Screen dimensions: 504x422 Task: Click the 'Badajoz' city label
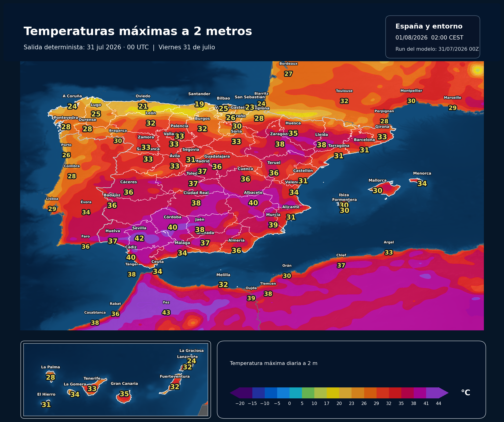click(x=112, y=195)
